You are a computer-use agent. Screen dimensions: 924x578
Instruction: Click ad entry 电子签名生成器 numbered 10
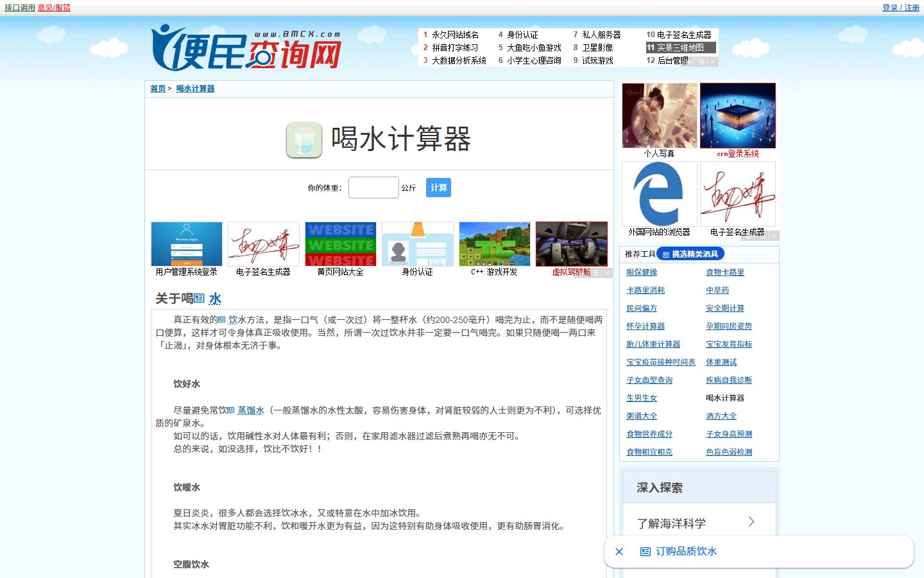pyautogui.click(x=684, y=35)
